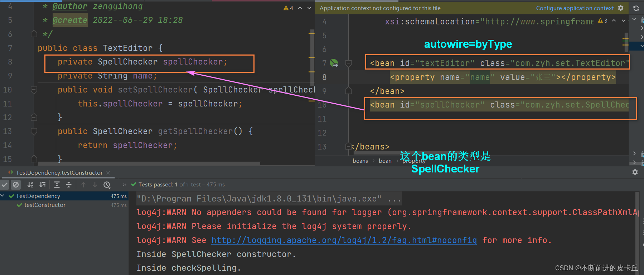Select the 'beans' breadcrumb
The width and height of the screenshot is (644, 275).
click(x=360, y=161)
